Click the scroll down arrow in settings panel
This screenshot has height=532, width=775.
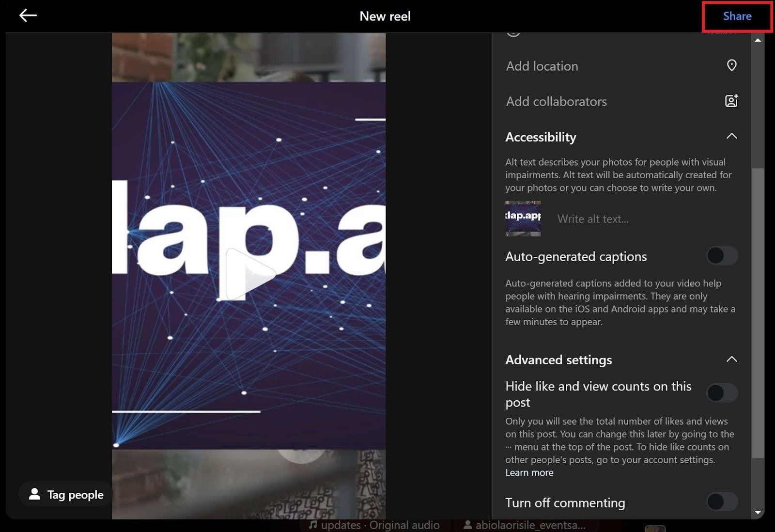pyautogui.click(x=758, y=512)
